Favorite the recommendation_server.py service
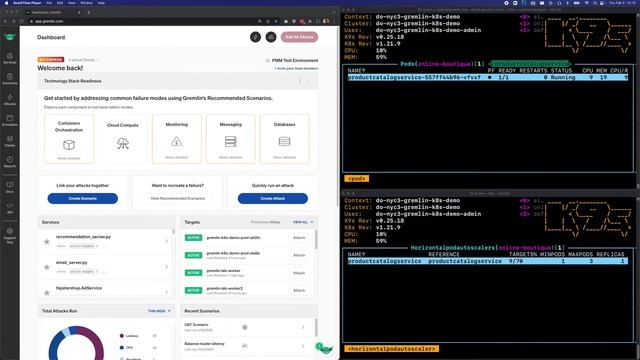 coord(47,242)
